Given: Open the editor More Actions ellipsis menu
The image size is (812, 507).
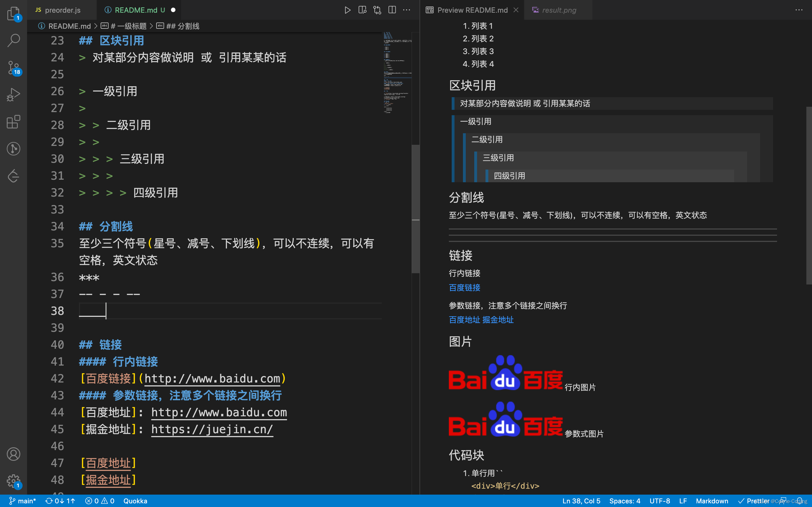Looking at the screenshot, I should point(407,10).
